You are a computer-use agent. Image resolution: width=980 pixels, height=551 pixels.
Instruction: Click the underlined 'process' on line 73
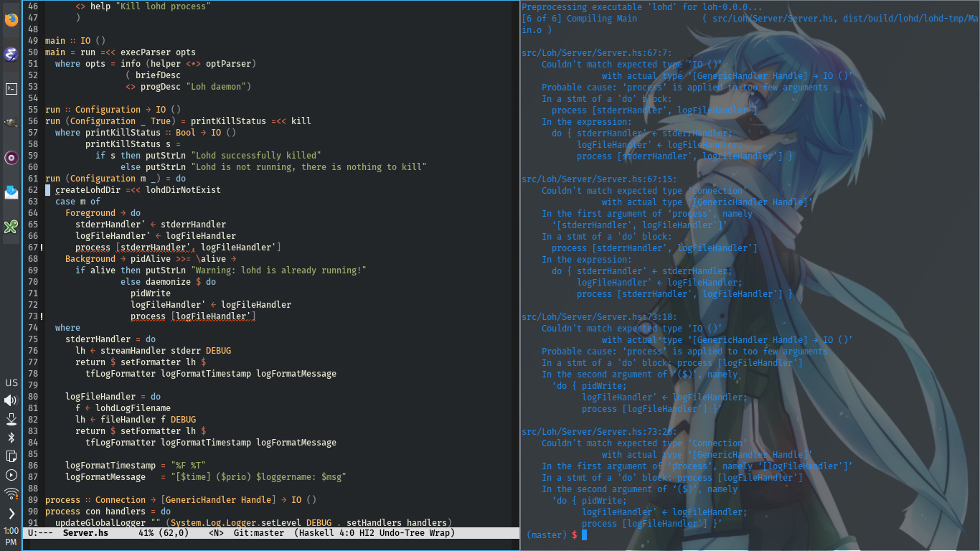[148, 316]
